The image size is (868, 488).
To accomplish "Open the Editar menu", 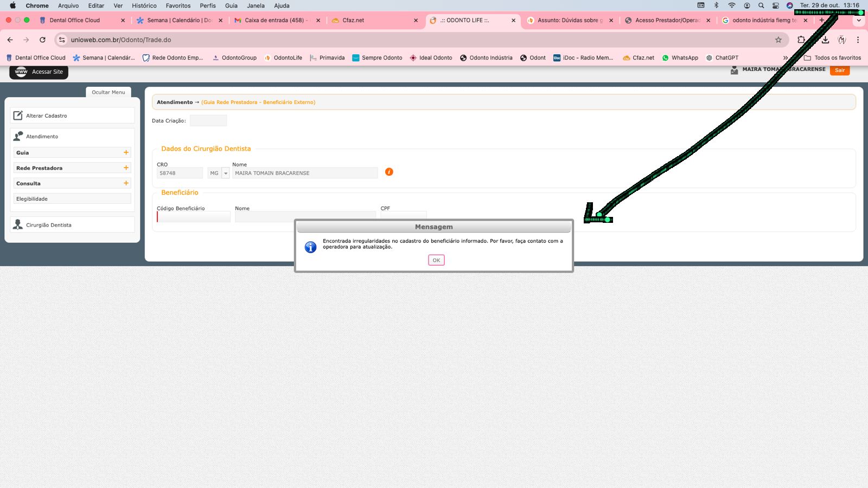I will (x=96, y=5).
